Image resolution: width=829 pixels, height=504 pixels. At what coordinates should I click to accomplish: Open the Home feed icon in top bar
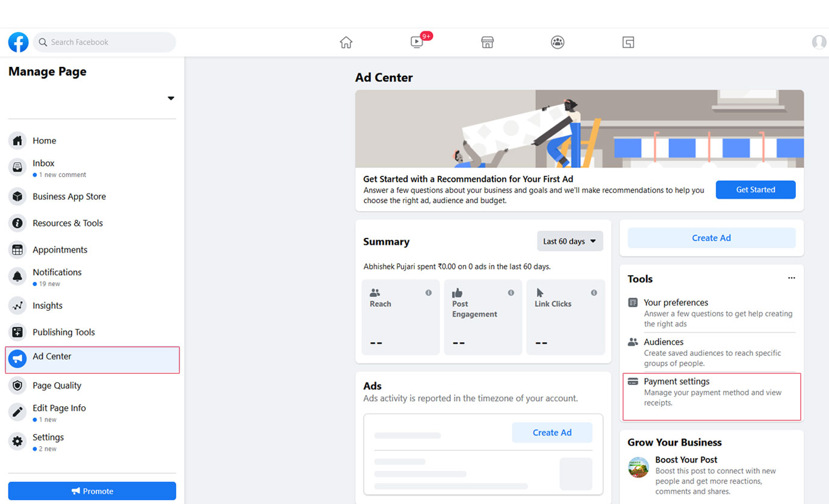pyautogui.click(x=346, y=42)
